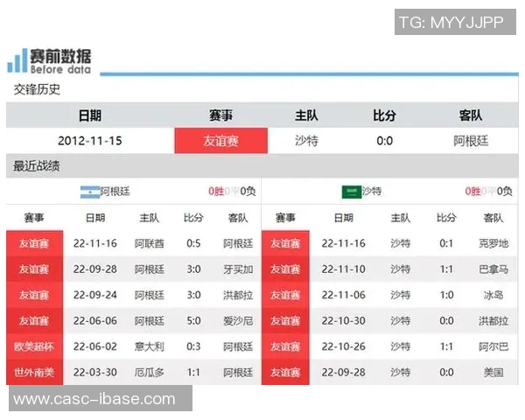Click away team 洪都拉 in the 22-10-30 row
The height and width of the screenshot is (420, 525).
(493, 321)
